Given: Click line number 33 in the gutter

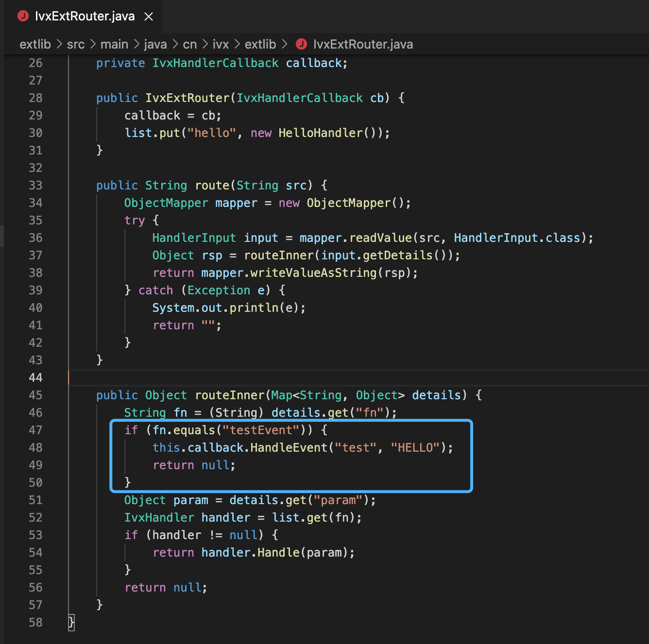Looking at the screenshot, I should 35,186.
